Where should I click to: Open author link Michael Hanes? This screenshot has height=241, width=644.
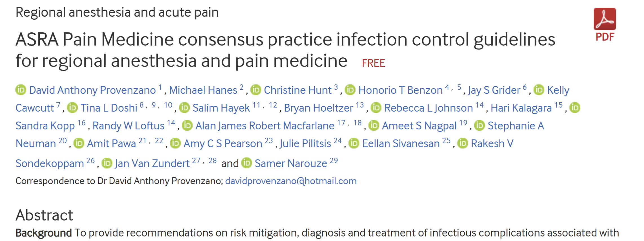(x=203, y=90)
